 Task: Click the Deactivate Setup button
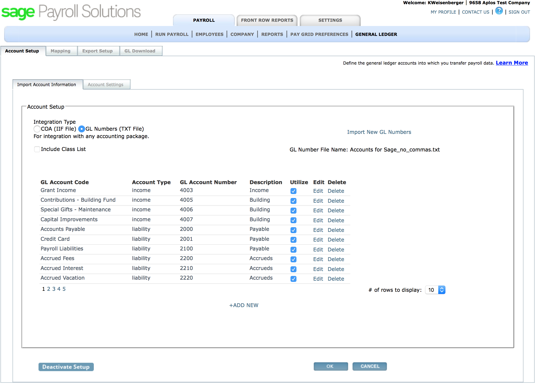pyautogui.click(x=66, y=367)
